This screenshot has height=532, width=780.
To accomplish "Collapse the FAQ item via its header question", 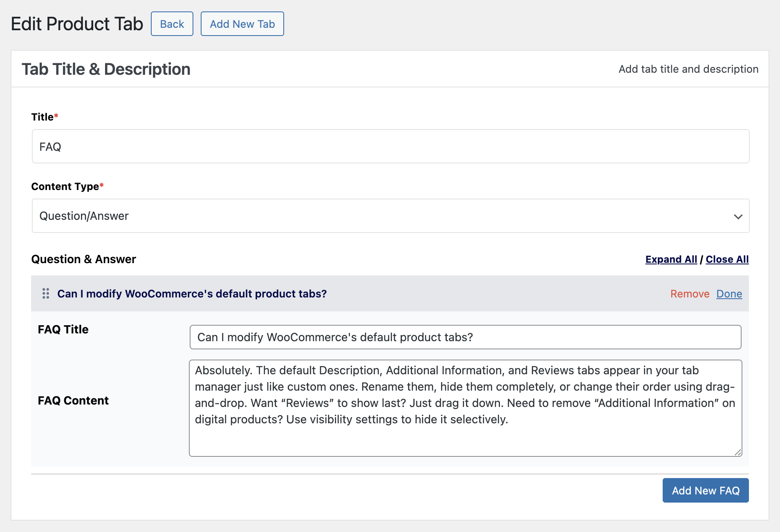I will (192, 294).
